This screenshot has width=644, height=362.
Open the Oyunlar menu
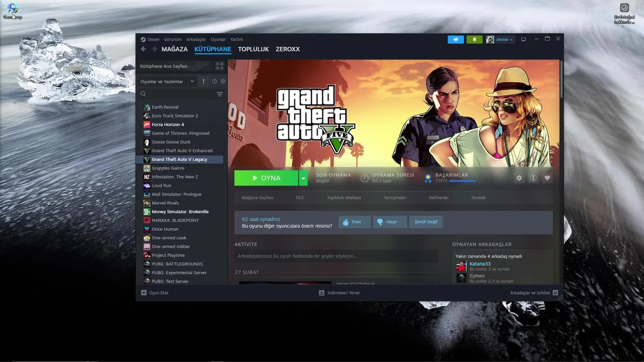(218, 39)
